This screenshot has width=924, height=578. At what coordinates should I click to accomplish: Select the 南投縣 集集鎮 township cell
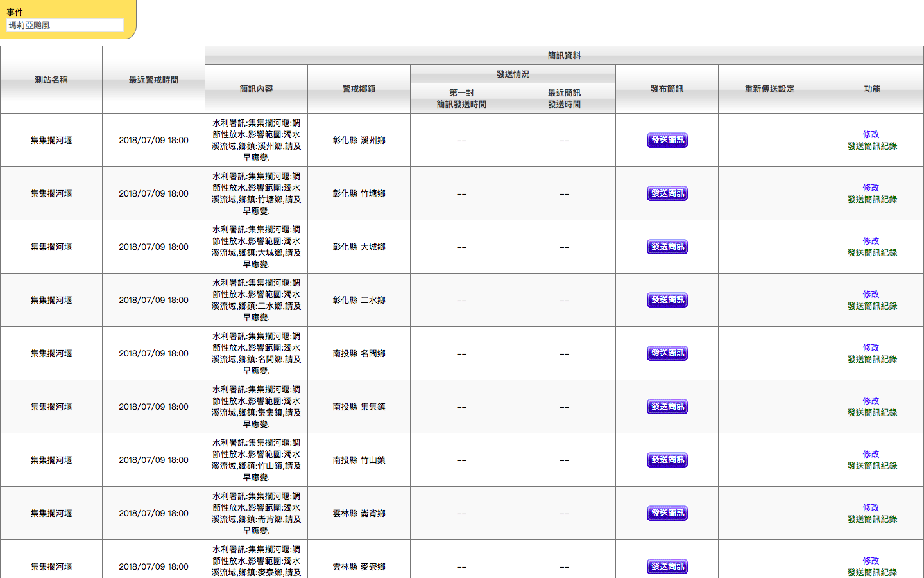(x=359, y=407)
